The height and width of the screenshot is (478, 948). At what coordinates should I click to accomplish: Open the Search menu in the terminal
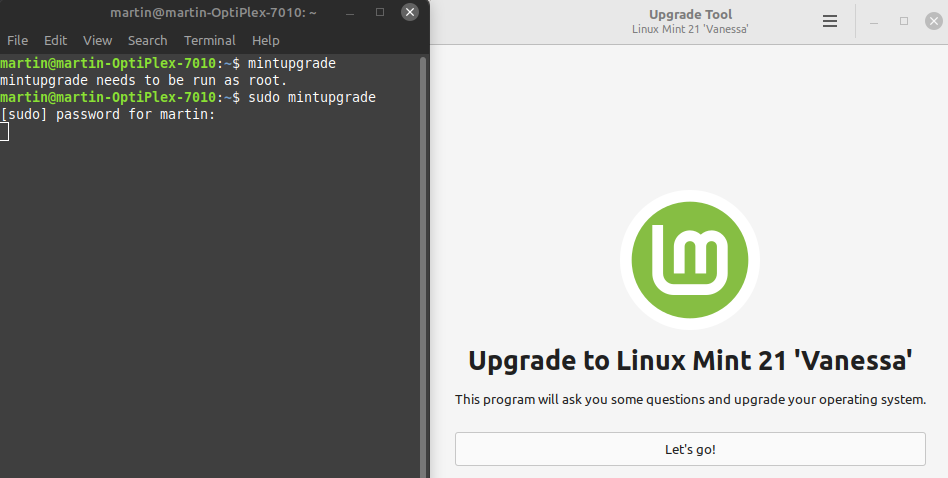pos(147,40)
